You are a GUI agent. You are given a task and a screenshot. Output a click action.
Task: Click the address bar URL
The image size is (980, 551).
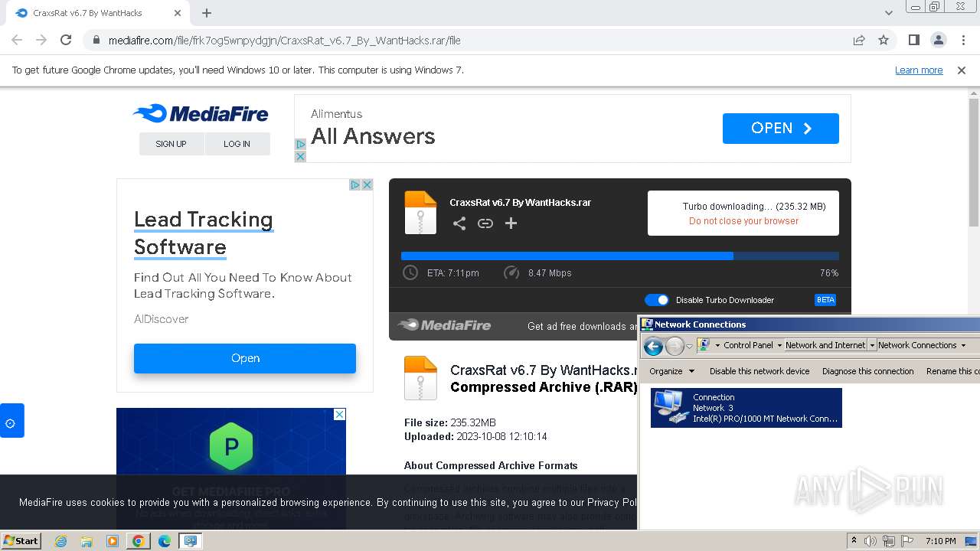(x=285, y=41)
